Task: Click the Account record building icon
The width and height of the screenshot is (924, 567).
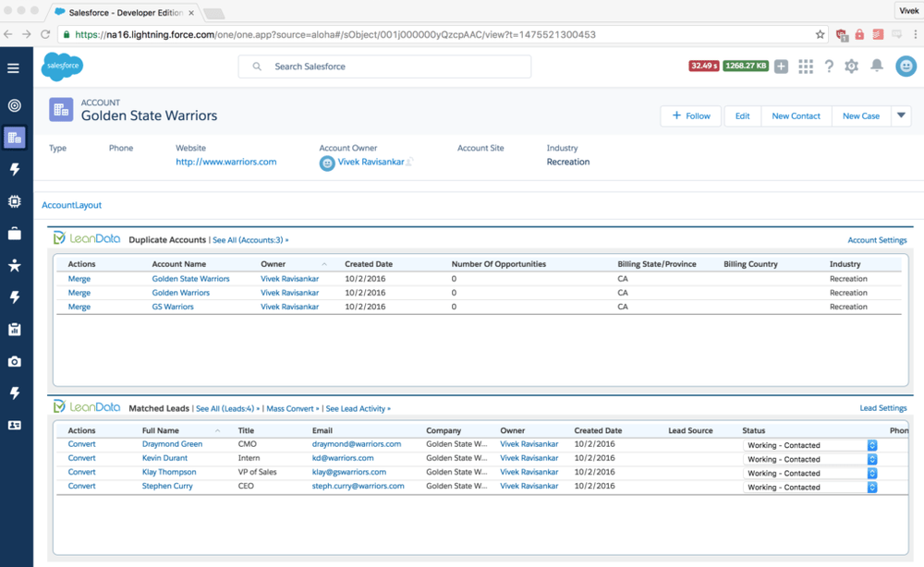Action: tap(61, 110)
